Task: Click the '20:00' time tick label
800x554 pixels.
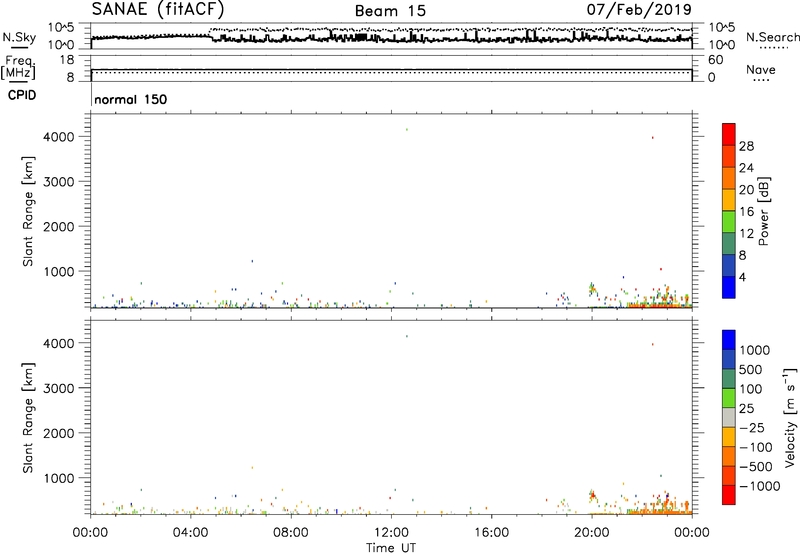Action: 592,533
